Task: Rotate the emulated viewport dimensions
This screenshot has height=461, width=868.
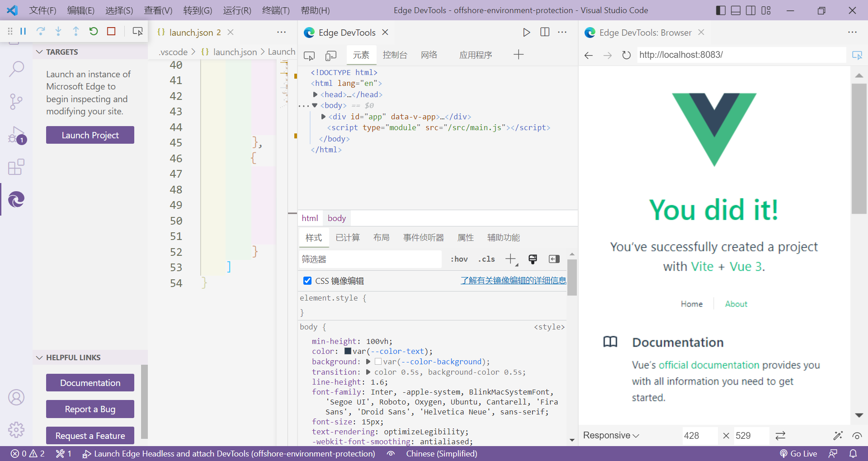Action: pyautogui.click(x=780, y=436)
